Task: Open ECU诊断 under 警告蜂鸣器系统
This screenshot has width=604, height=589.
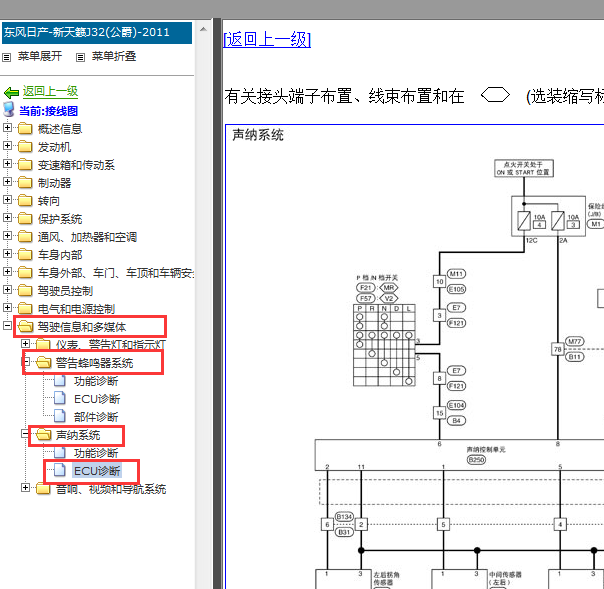Action: (97, 399)
